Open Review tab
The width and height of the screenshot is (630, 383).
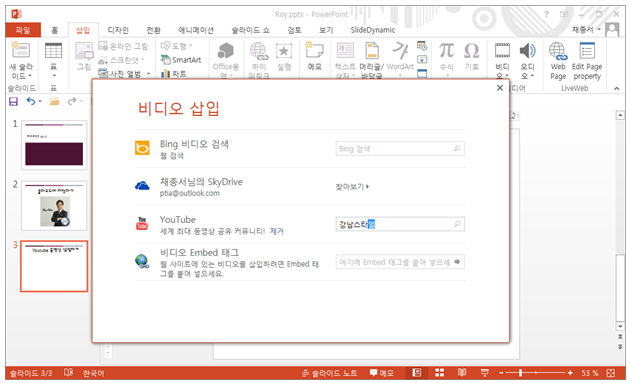pyautogui.click(x=294, y=30)
